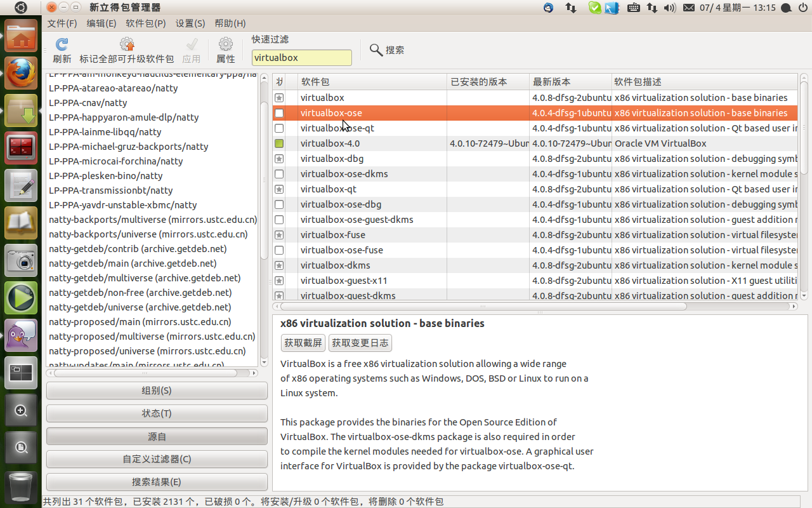Click the 组别(S) filter button

[x=157, y=391]
